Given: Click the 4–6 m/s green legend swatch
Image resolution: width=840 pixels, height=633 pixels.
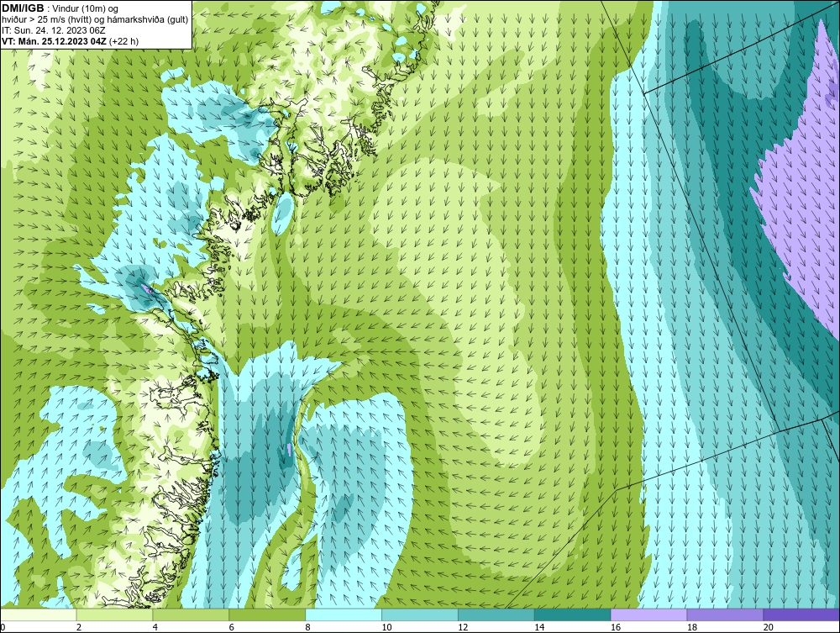Looking at the screenshot, I should coord(192,615).
